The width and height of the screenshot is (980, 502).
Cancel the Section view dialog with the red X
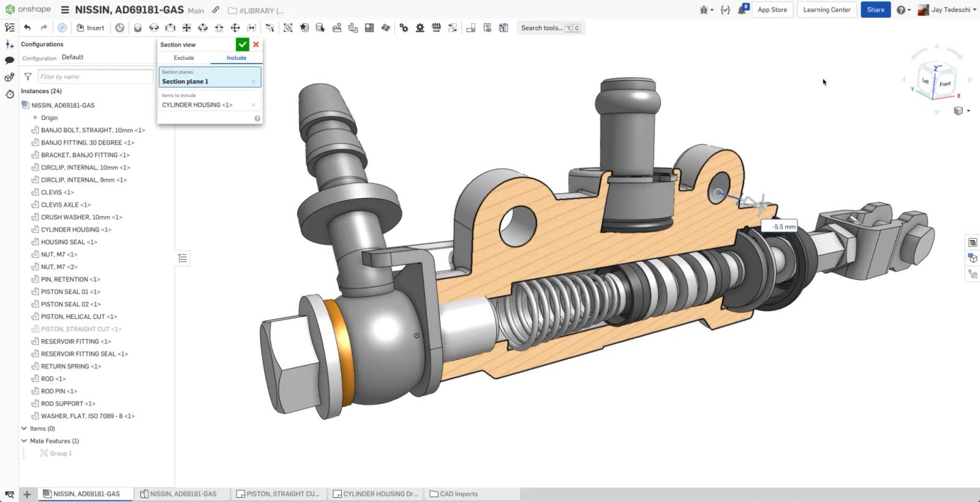pos(256,44)
